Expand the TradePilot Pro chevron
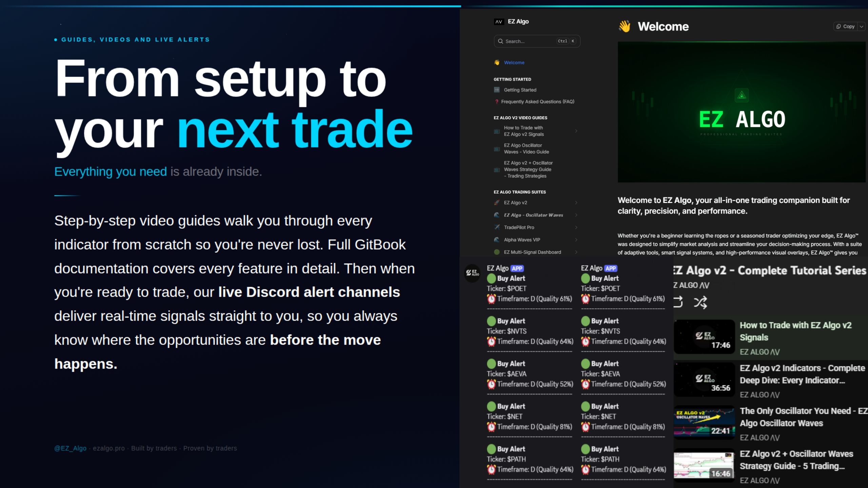The width and height of the screenshot is (868, 488). 576,227
